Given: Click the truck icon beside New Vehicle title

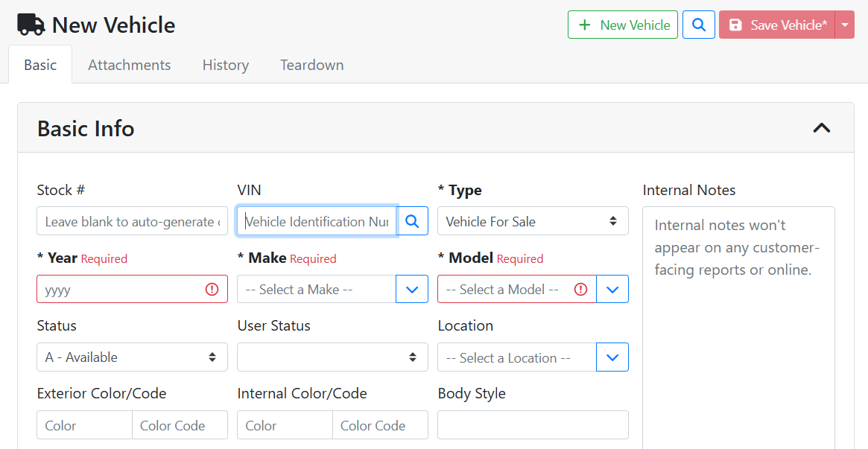Looking at the screenshot, I should (x=31, y=25).
